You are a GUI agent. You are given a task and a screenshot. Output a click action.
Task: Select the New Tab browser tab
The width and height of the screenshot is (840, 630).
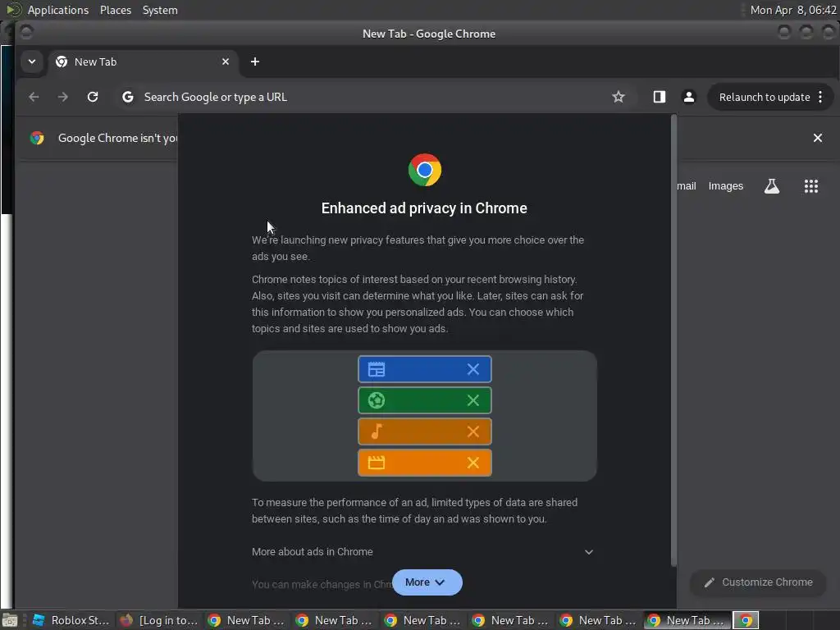(x=143, y=62)
